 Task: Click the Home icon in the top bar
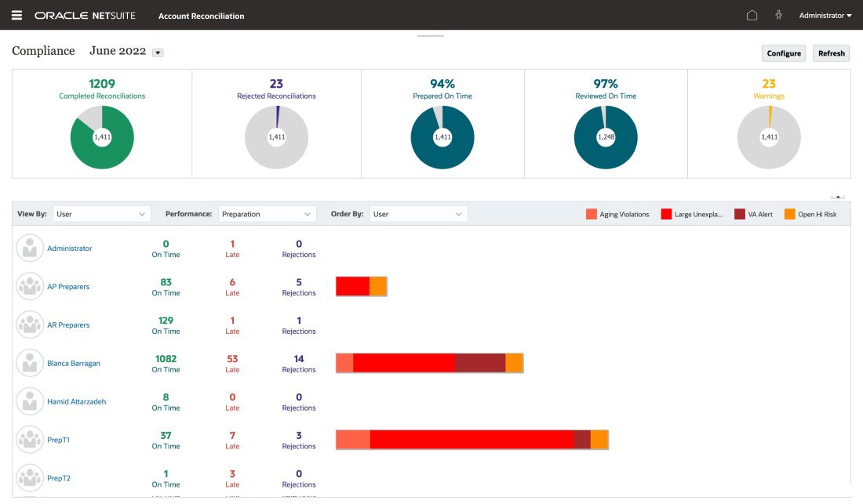752,15
